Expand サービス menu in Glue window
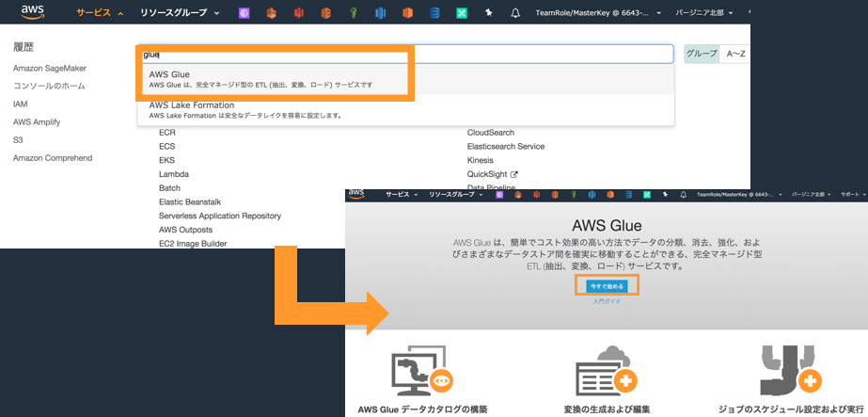This screenshot has height=417, width=868. point(402,194)
